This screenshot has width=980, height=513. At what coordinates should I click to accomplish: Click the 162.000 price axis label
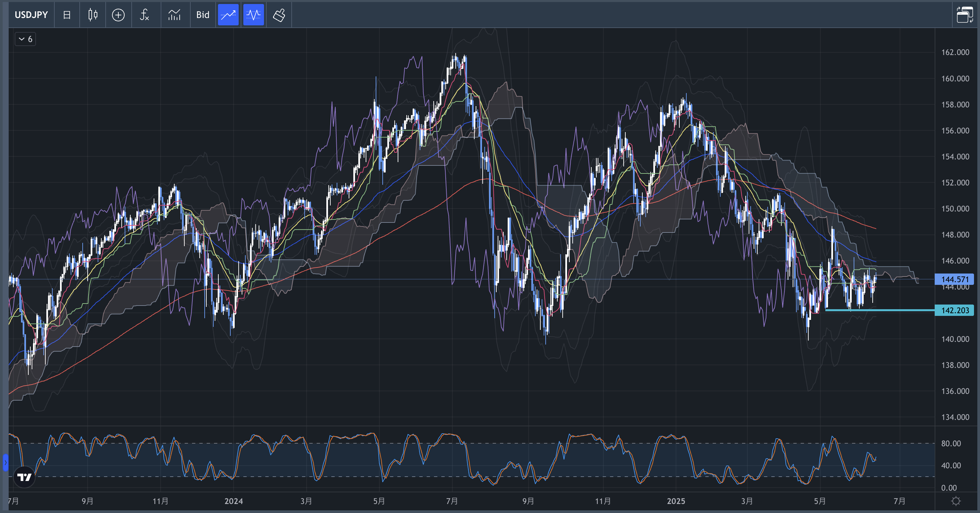coord(955,52)
